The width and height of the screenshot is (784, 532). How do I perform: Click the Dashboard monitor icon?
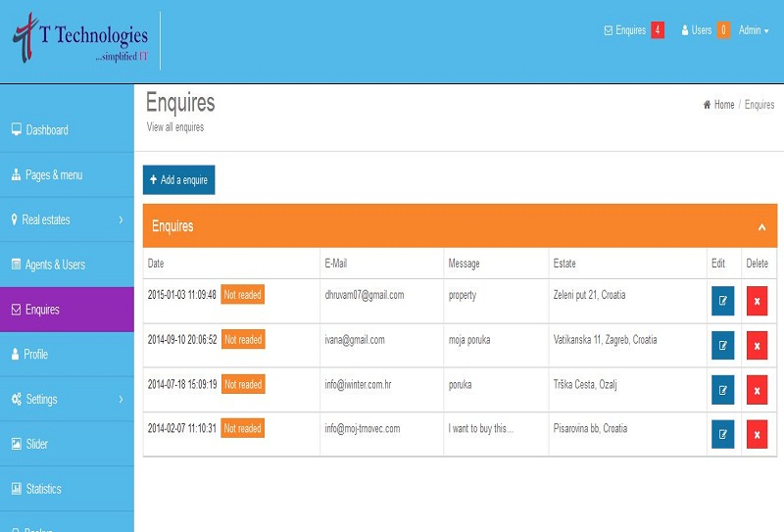click(x=17, y=129)
